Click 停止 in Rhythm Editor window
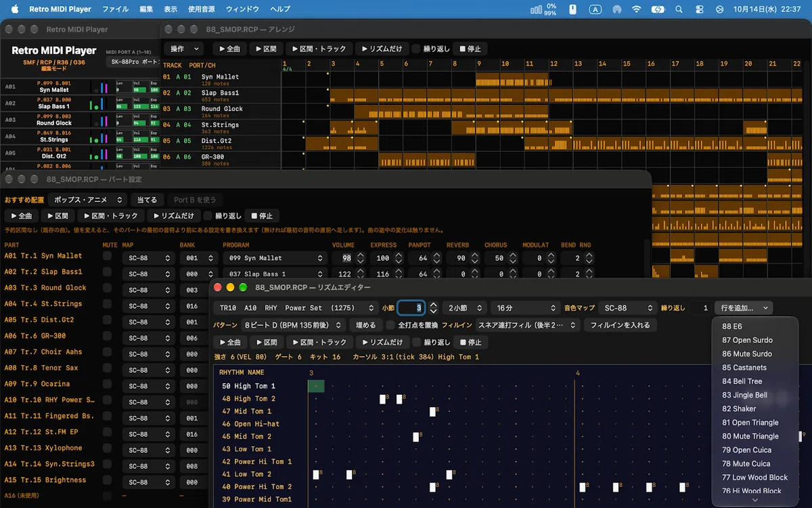The width and height of the screenshot is (812, 508). tap(470, 342)
